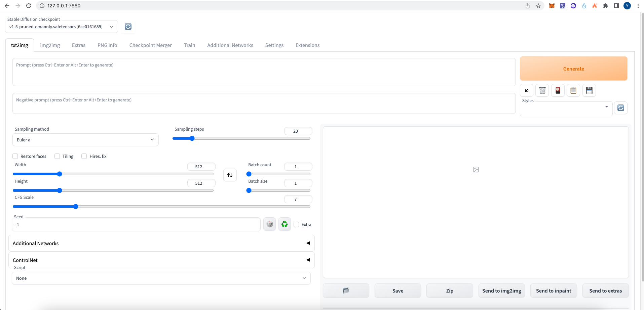The image size is (644, 310).
Task: Randomize the seed with the dice icon
Action: [x=270, y=224]
